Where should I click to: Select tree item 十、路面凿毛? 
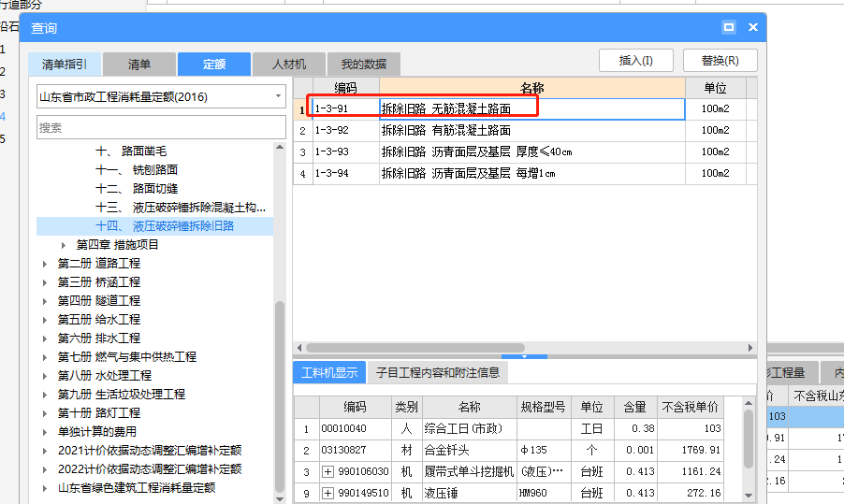[x=131, y=151]
